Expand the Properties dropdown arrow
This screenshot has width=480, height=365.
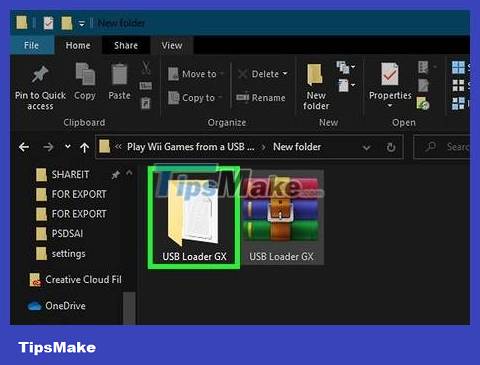(390, 106)
